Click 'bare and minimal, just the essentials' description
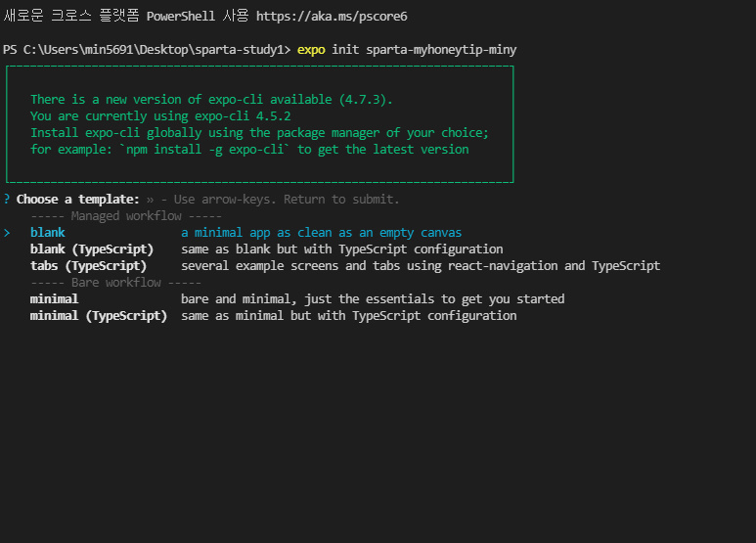This screenshot has height=543, width=756. [x=373, y=299]
